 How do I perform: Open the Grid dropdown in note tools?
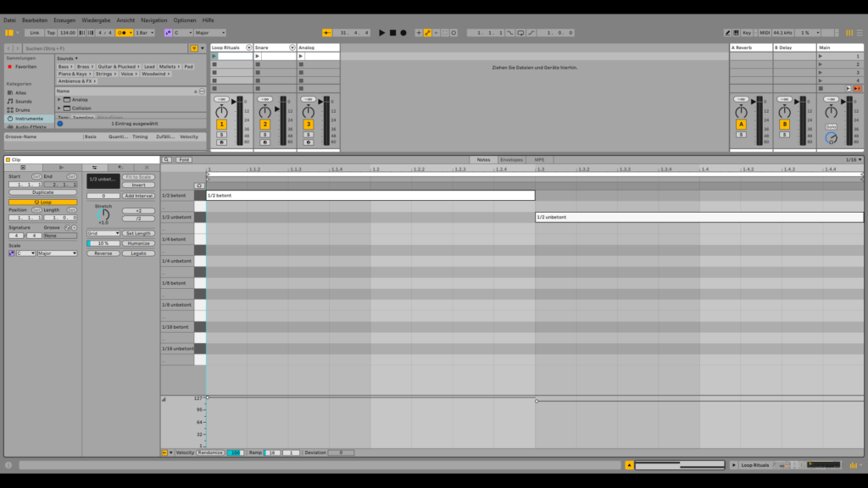pos(103,233)
